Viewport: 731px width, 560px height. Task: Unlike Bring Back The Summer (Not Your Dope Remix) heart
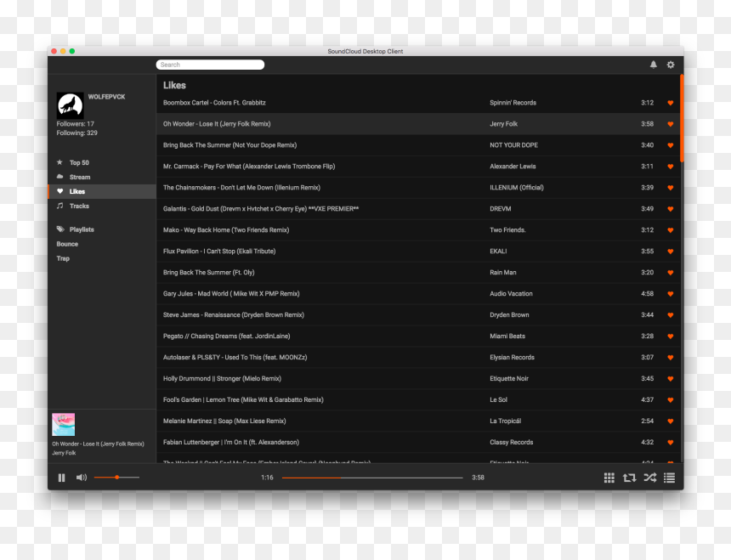point(671,145)
